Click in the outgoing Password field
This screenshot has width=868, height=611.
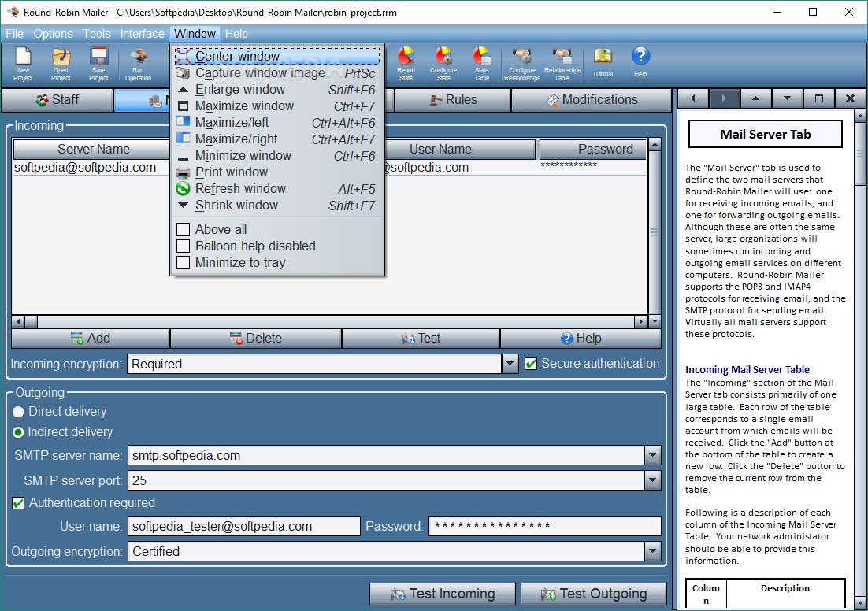coord(545,526)
